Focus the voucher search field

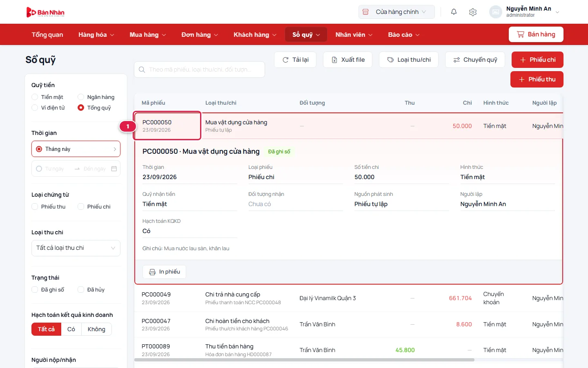[199, 70]
